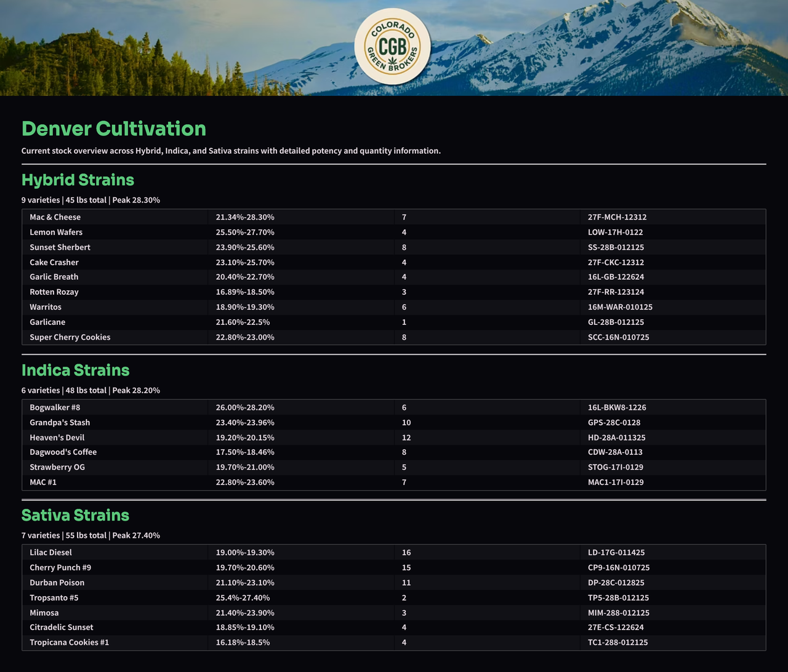This screenshot has width=788, height=672.
Task: Select the Garlic Breath potency range
Action: (x=244, y=277)
